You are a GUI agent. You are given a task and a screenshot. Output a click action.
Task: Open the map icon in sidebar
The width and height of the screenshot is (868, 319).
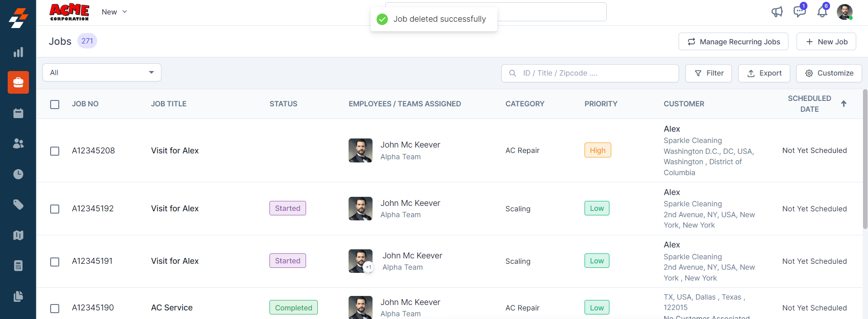pos(18,235)
